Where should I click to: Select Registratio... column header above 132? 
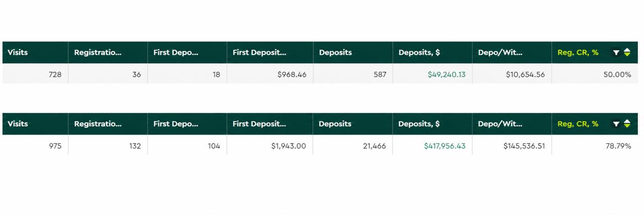click(98, 124)
